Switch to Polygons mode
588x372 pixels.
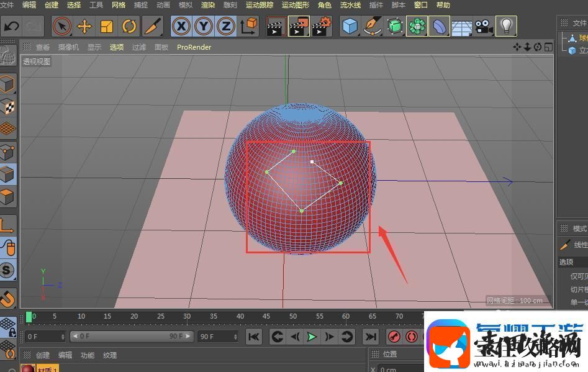8,196
